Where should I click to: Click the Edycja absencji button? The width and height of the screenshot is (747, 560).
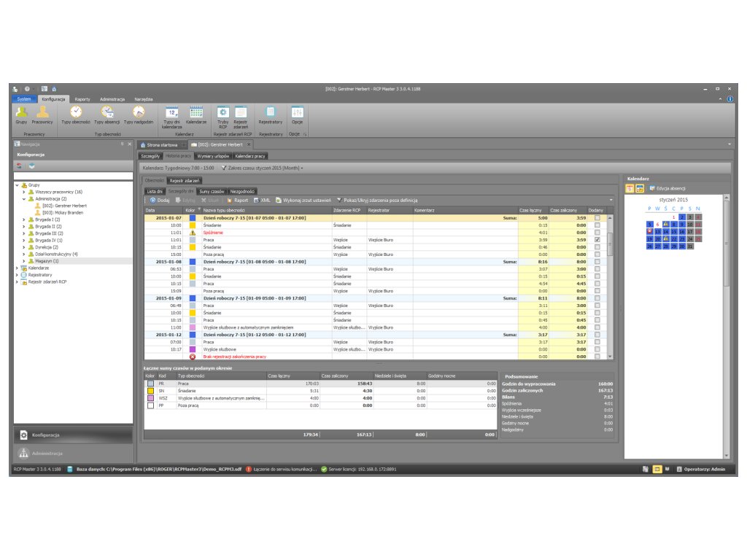(x=666, y=189)
